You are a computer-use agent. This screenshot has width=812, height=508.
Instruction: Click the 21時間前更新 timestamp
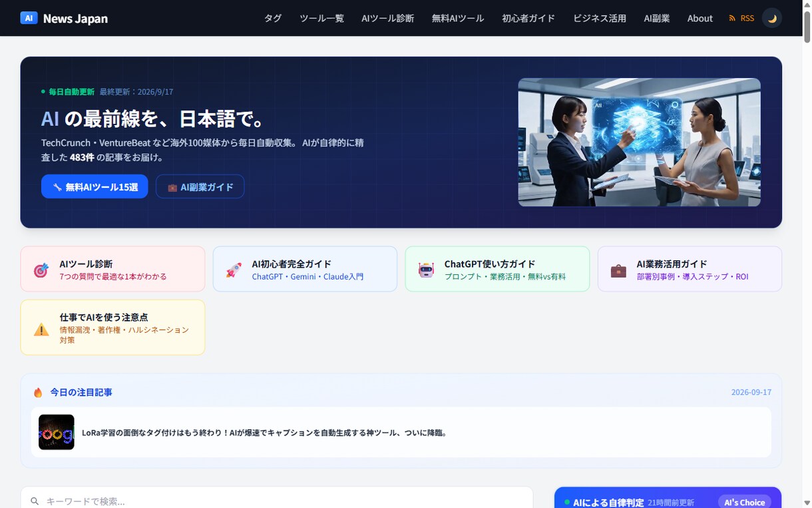tap(671, 503)
